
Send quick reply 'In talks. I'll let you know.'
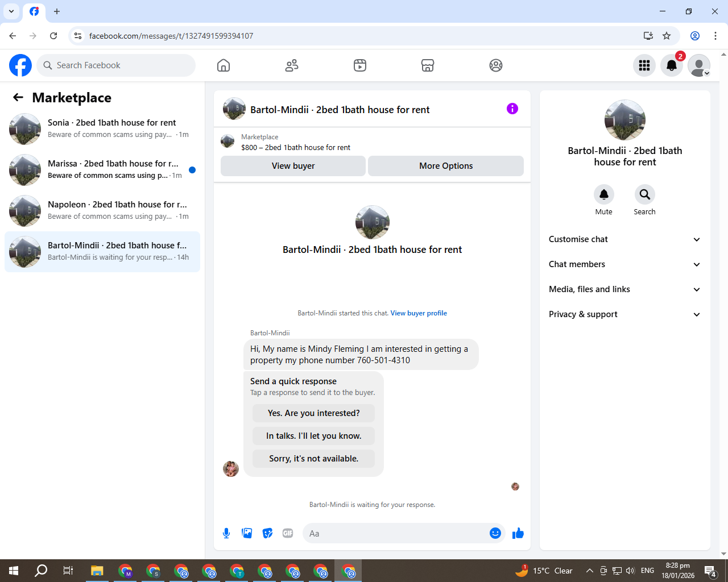coord(314,436)
